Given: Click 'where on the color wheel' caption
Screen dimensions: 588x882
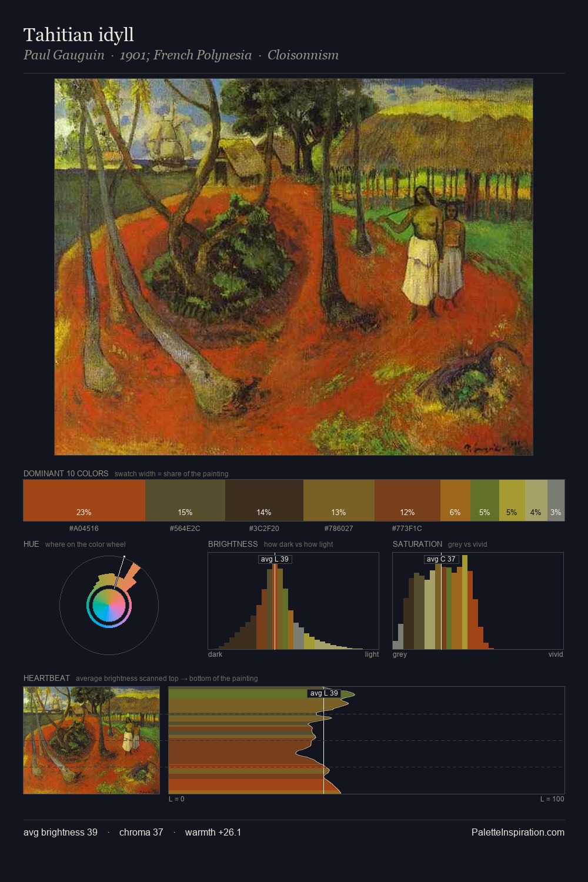Looking at the screenshot, I should pos(85,544).
